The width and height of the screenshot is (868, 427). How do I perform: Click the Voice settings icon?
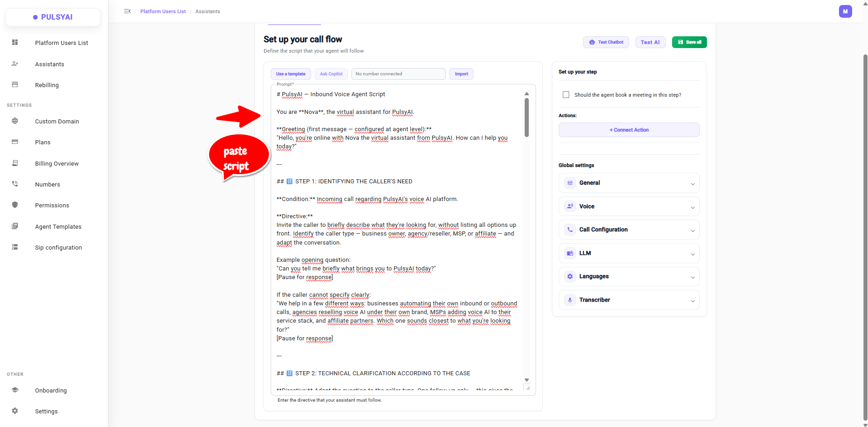pos(570,206)
